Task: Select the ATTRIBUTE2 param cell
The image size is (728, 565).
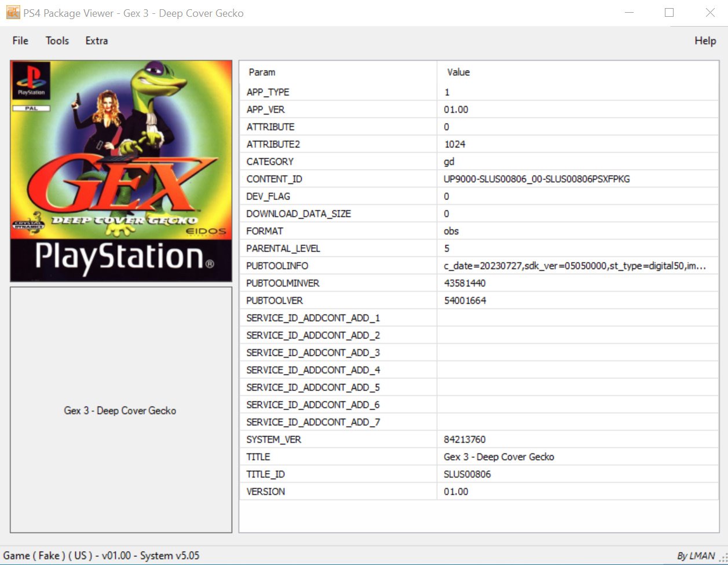Action: (338, 144)
